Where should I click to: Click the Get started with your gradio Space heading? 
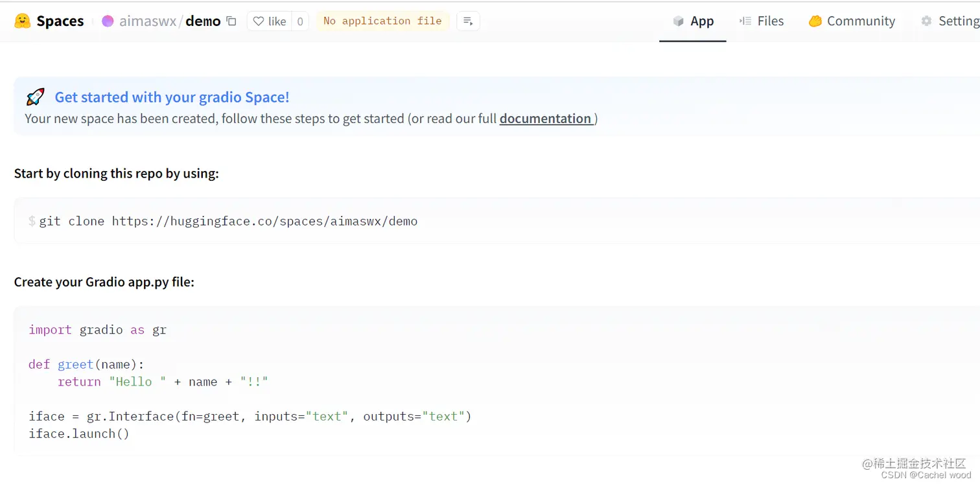coord(172,97)
